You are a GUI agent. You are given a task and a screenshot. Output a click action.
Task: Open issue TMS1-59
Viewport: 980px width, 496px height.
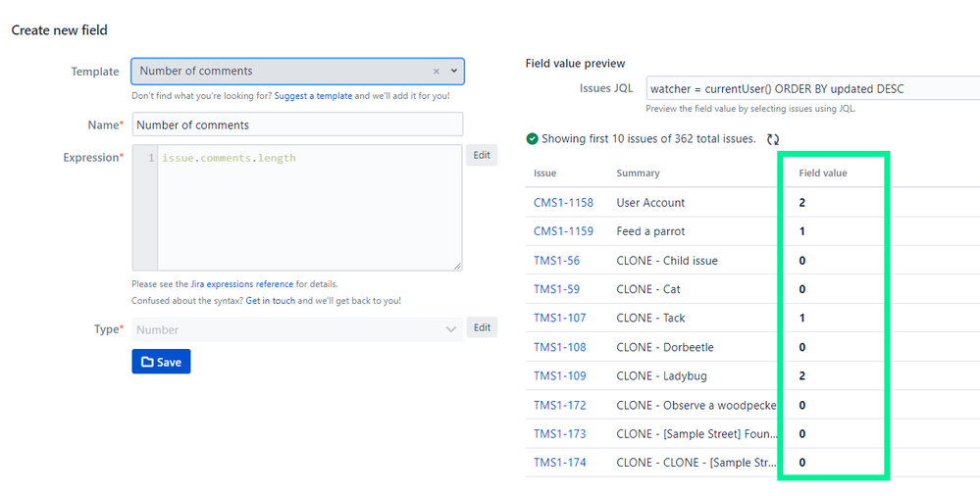[556, 289]
